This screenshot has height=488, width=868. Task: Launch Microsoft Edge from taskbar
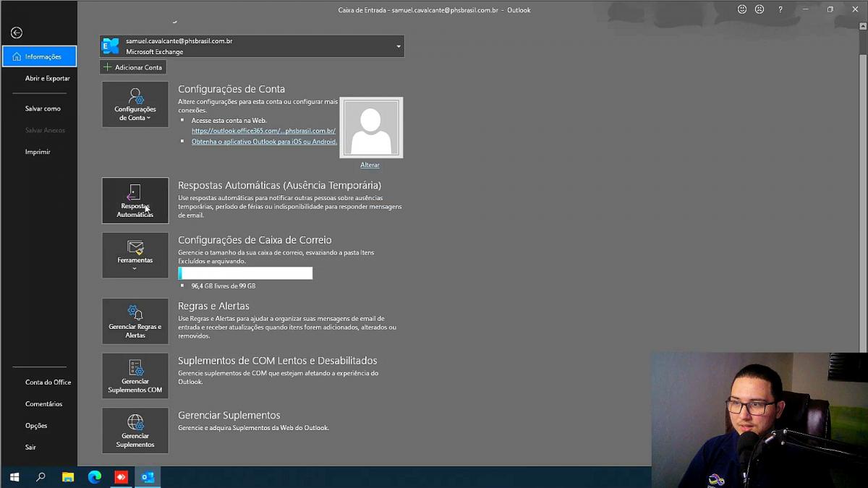coord(95,477)
